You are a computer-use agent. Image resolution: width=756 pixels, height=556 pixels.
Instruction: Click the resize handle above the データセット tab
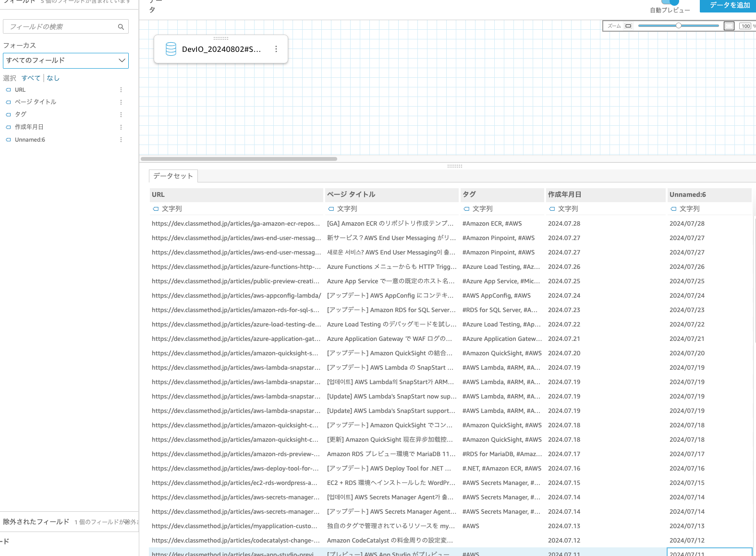pyautogui.click(x=455, y=166)
